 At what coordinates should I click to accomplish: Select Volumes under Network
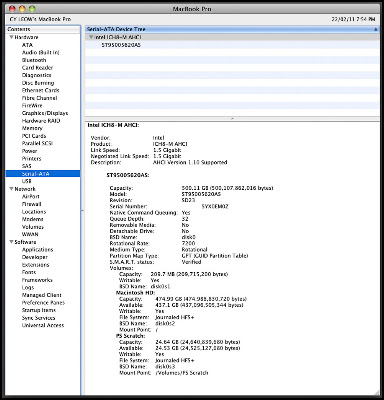(x=33, y=227)
